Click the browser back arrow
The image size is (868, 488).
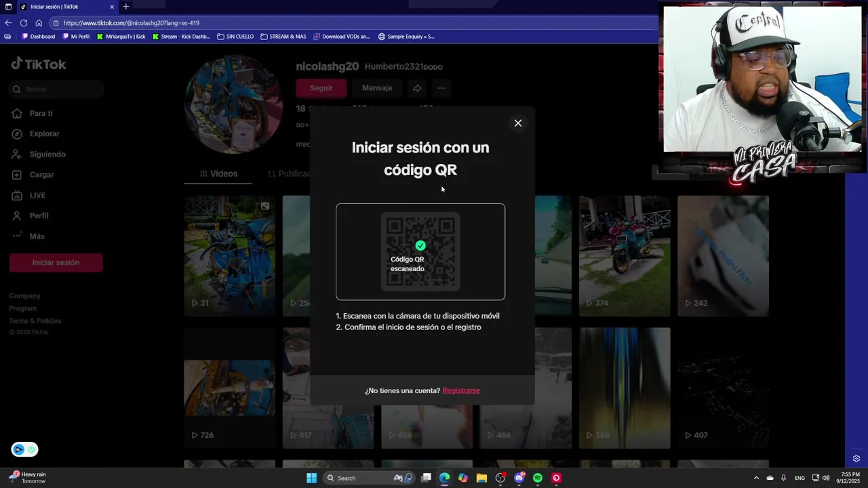tap(8, 22)
